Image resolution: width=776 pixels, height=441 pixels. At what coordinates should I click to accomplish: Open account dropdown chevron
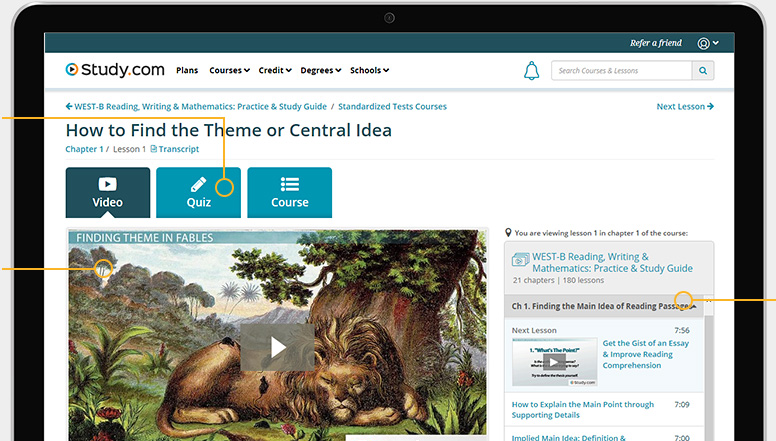(716, 43)
